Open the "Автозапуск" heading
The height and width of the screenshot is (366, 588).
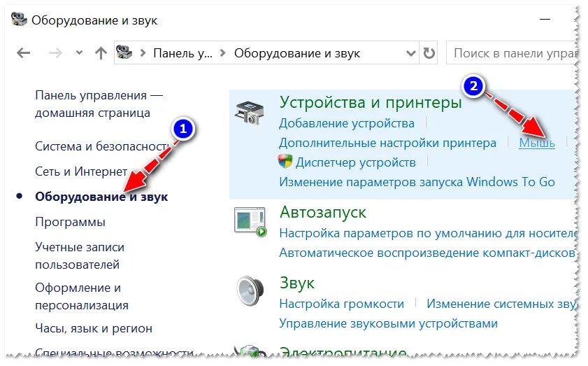point(323,213)
